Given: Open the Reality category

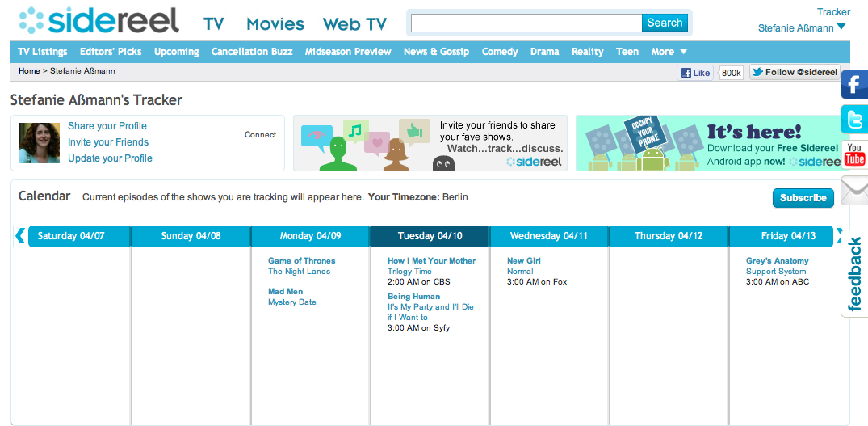Looking at the screenshot, I should coord(587,52).
